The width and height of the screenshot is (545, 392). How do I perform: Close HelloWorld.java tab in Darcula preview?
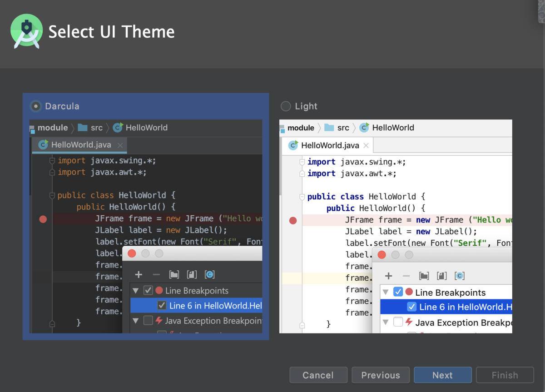pyautogui.click(x=120, y=145)
